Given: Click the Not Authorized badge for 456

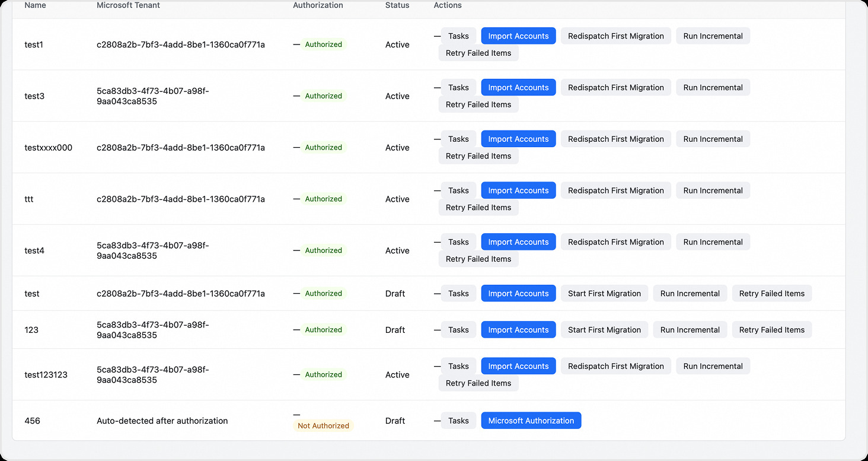Looking at the screenshot, I should [x=323, y=425].
